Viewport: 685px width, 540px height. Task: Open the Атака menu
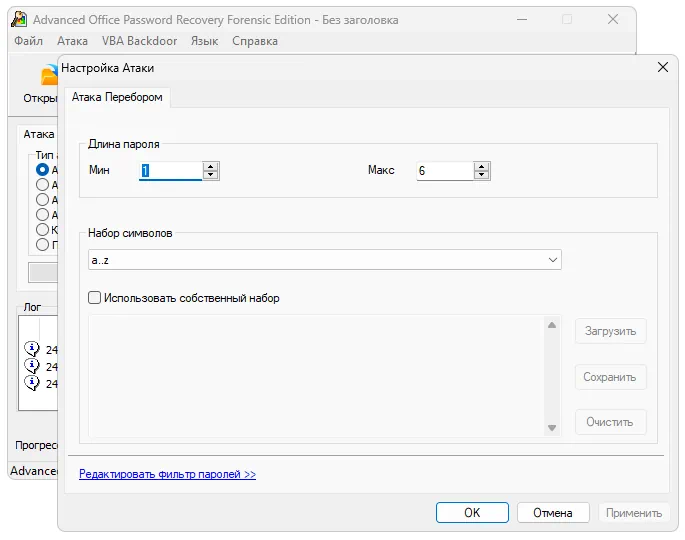pyautogui.click(x=73, y=41)
